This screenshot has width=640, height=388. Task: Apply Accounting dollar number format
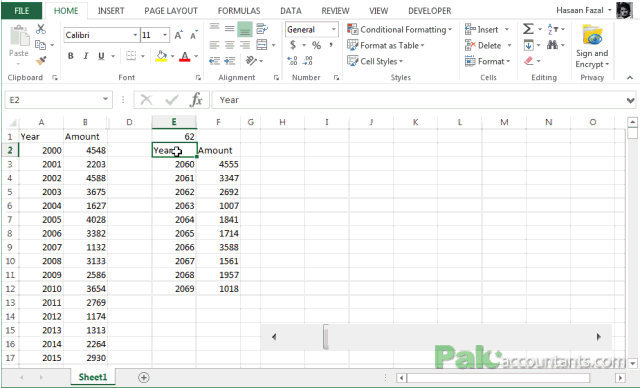(x=293, y=45)
